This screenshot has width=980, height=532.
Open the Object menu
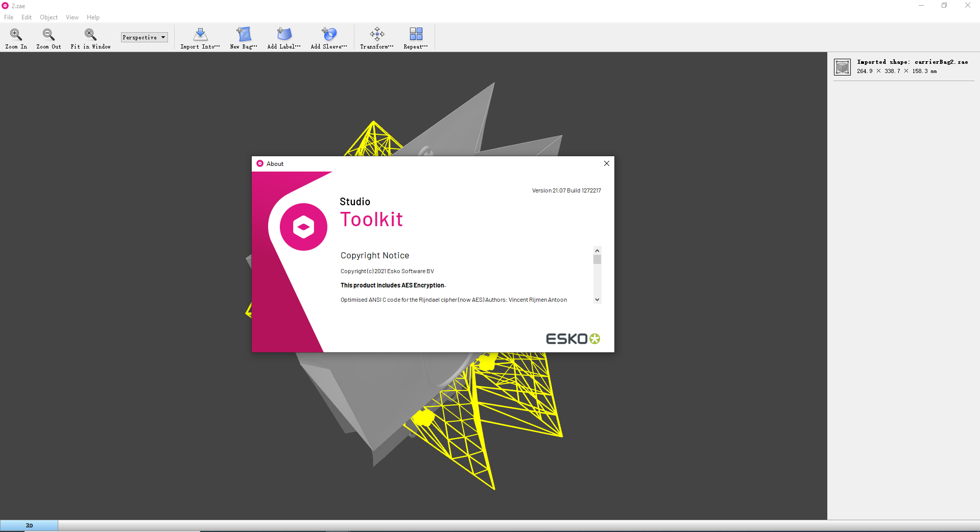(x=49, y=17)
